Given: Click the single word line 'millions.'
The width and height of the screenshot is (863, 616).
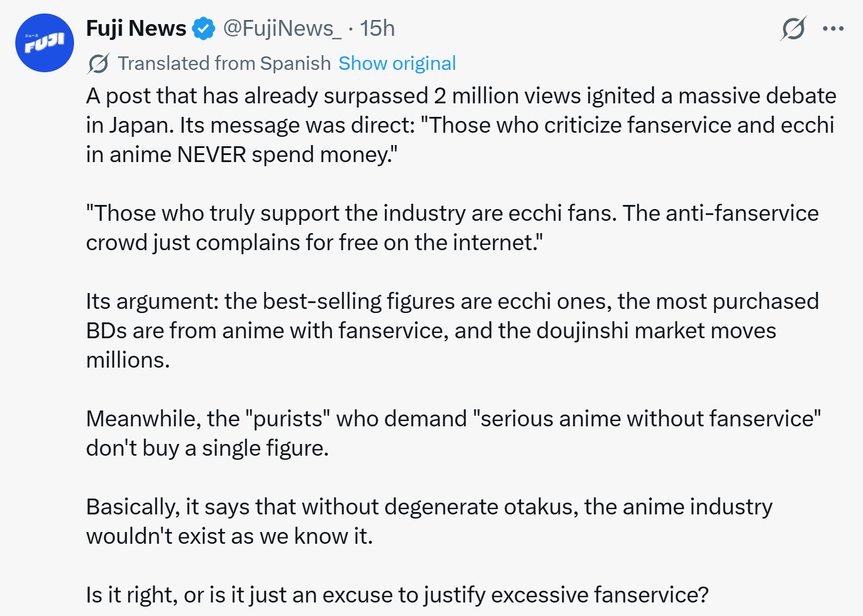Looking at the screenshot, I should pos(128,360).
